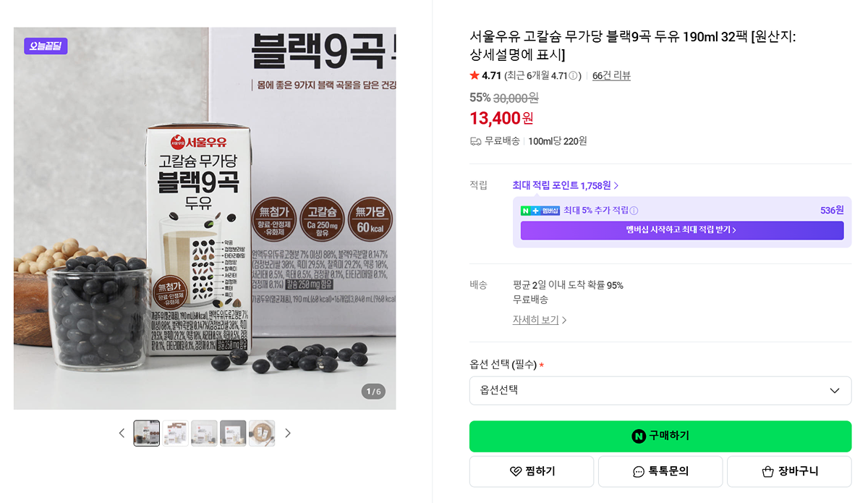Select the third product thumbnail
868x503 pixels.
[204, 434]
